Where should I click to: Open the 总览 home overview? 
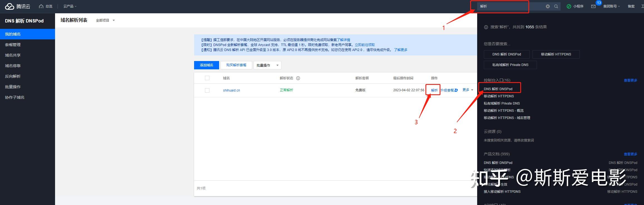point(46,6)
